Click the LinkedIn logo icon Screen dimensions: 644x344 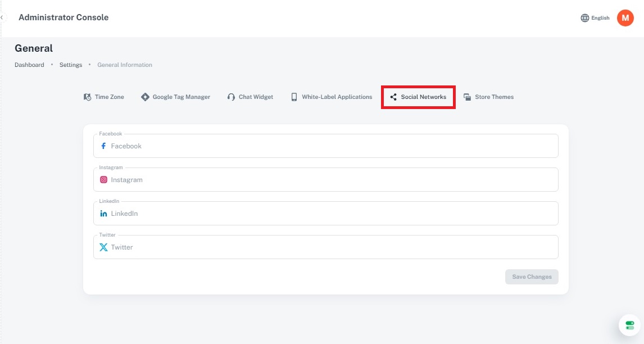[103, 214]
